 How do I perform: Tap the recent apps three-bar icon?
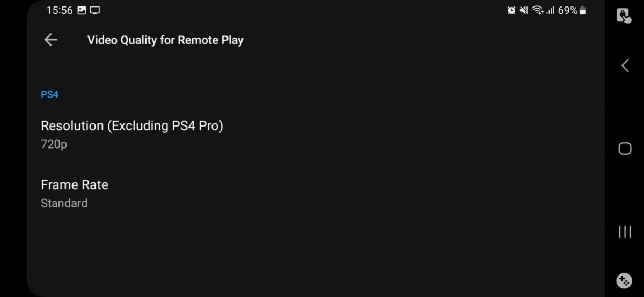625,232
